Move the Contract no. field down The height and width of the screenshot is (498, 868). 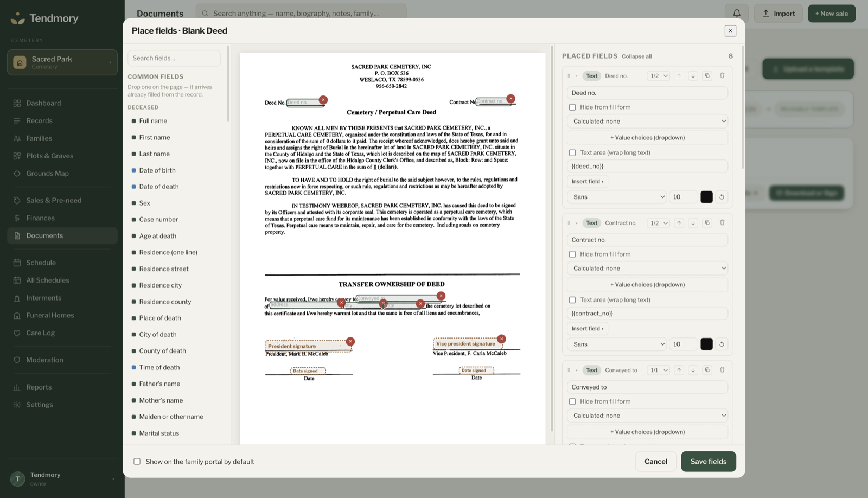[693, 223]
